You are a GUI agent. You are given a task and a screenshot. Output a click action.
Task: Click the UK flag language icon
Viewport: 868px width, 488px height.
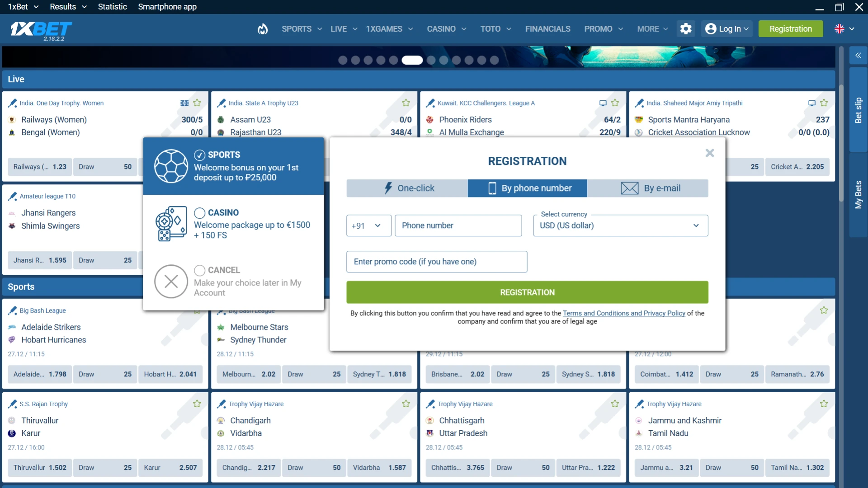[x=840, y=28]
